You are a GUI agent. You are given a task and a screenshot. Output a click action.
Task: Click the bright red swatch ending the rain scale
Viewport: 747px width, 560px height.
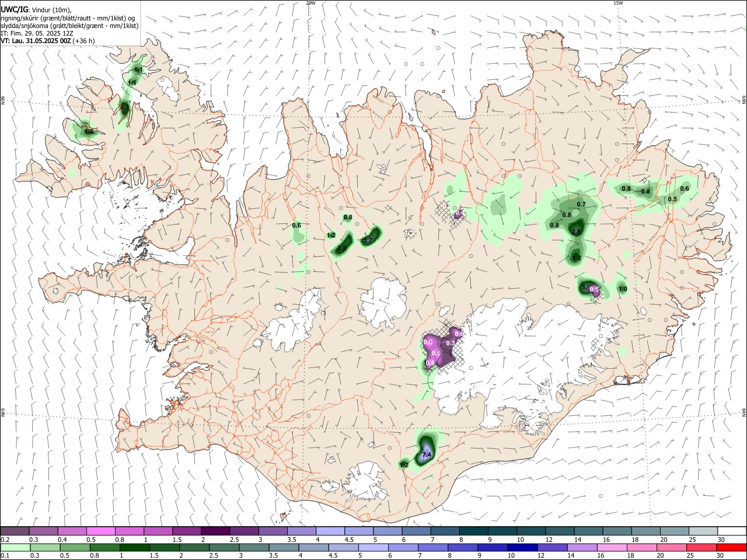[732, 547]
